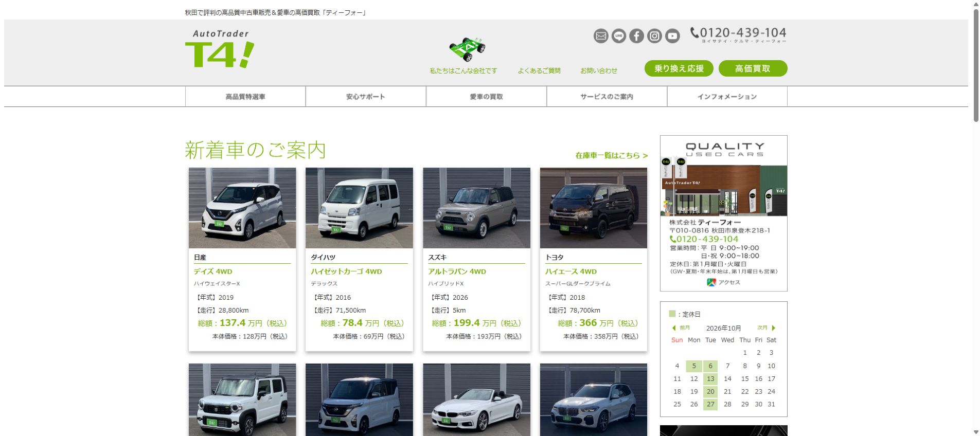Open サービスのご案内 menu
This screenshot has width=980, height=436.
[x=607, y=97]
